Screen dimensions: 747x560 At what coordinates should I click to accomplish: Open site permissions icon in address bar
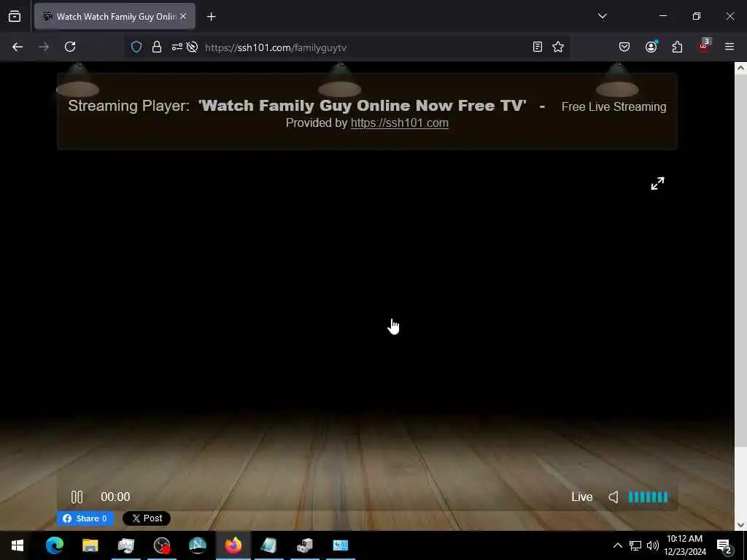point(177,47)
